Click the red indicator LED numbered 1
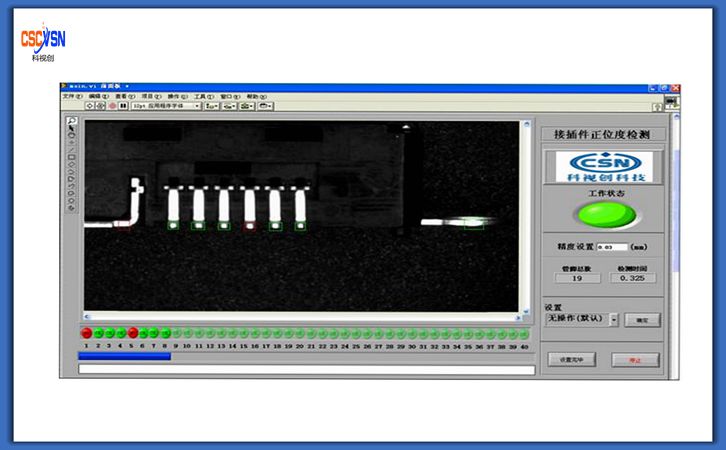726x450 pixels. coord(86,333)
